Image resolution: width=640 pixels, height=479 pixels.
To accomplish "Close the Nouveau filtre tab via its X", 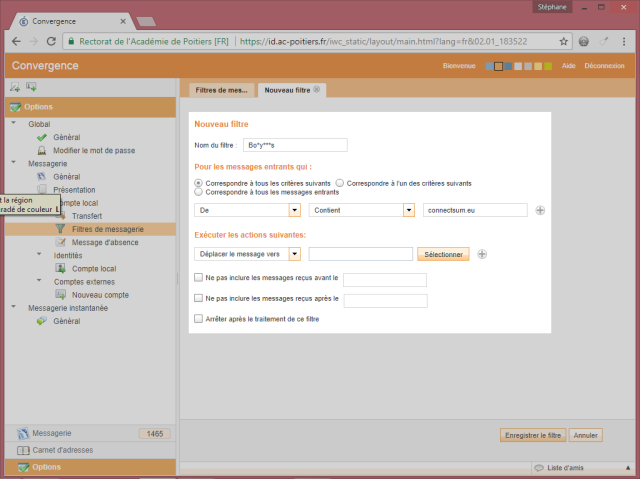I will click(x=317, y=90).
